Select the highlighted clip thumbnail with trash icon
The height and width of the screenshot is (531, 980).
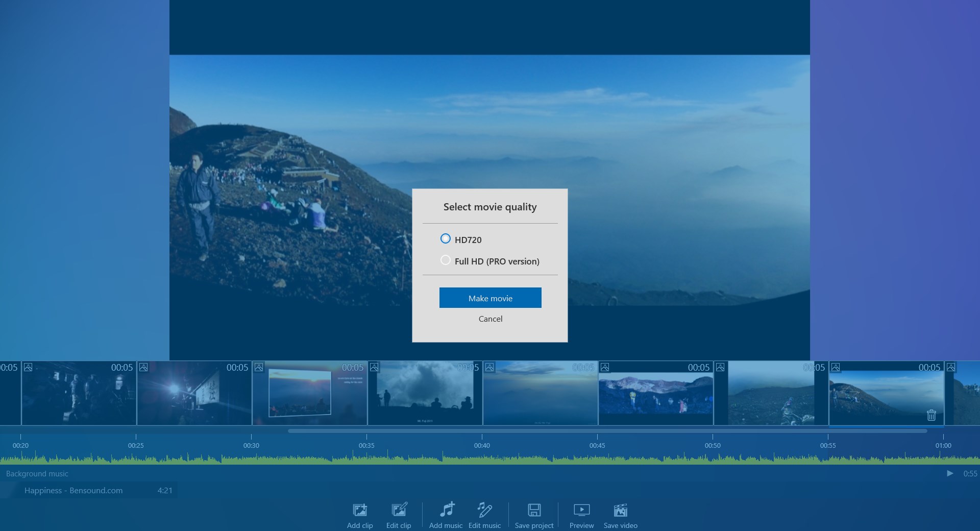click(887, 393)
